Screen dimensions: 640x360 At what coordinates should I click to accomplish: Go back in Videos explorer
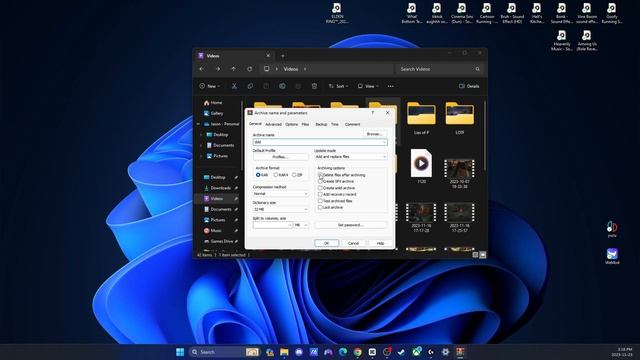pos(202,69)
